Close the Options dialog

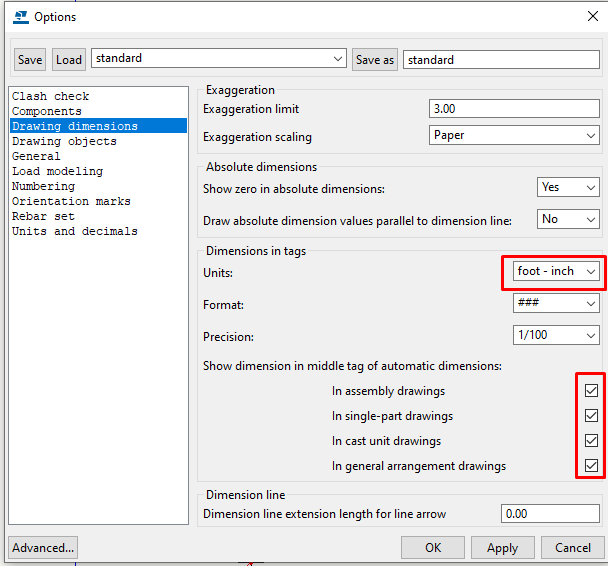pyautogui.click(x=592, y=16)
